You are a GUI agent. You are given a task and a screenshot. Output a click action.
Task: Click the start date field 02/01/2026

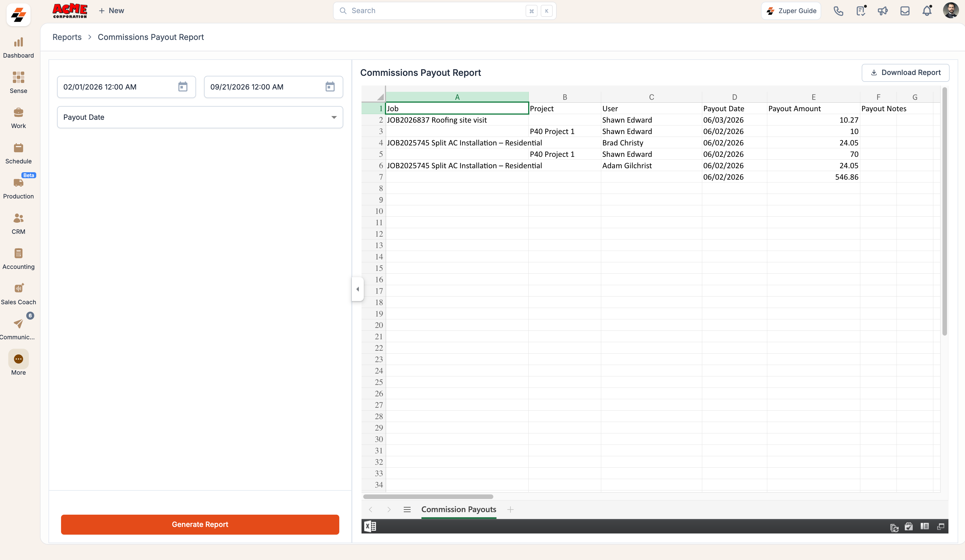click(x=126, y=87)
